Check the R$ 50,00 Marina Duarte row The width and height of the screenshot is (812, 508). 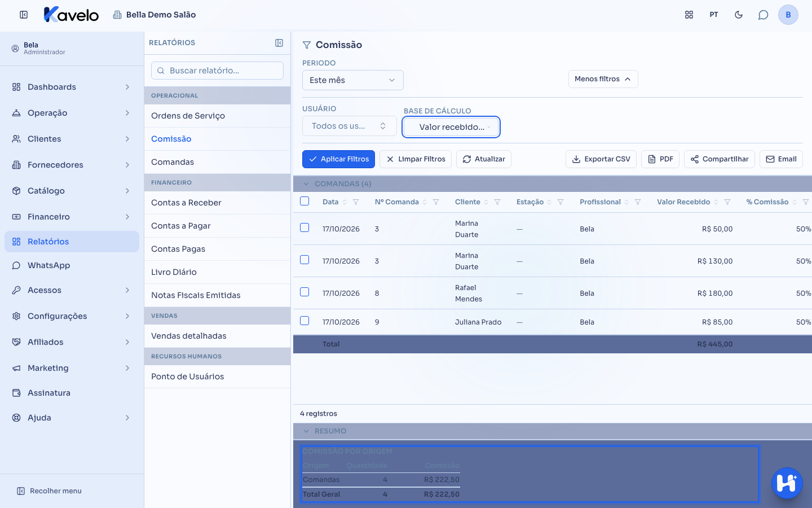coord(304,227)
